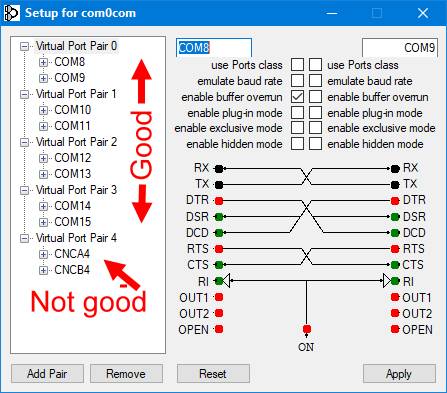Click the com0com app icon in title bar
This screenshot has width=447, height=393.
coord(11,13)
